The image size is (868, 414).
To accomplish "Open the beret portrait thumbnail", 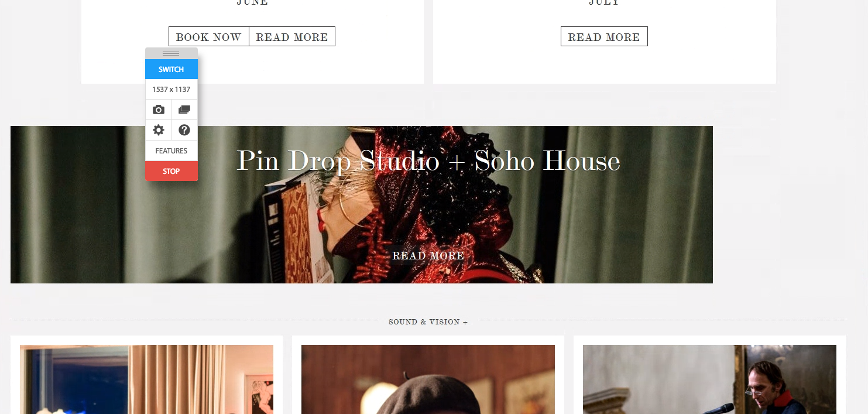I will 428,379.
